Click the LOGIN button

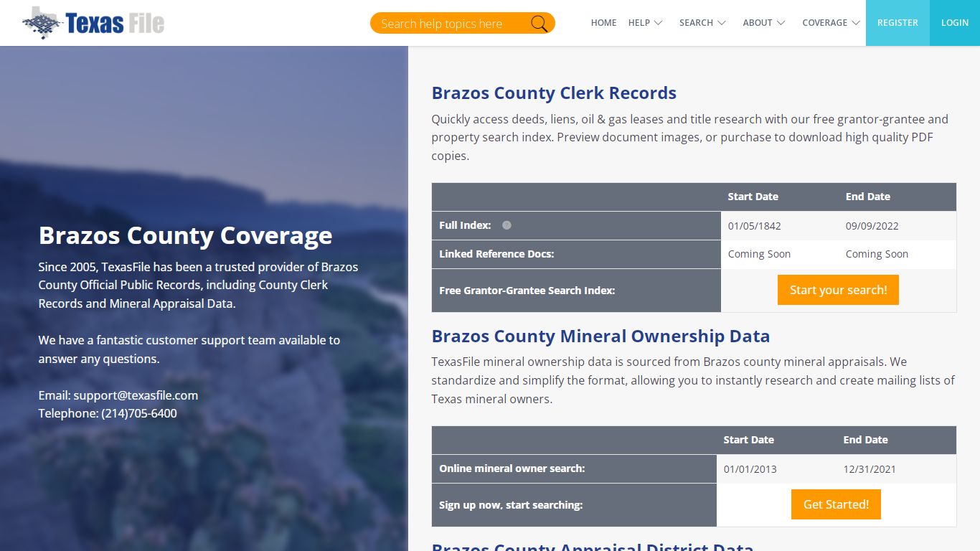click(x=955, y=23)
